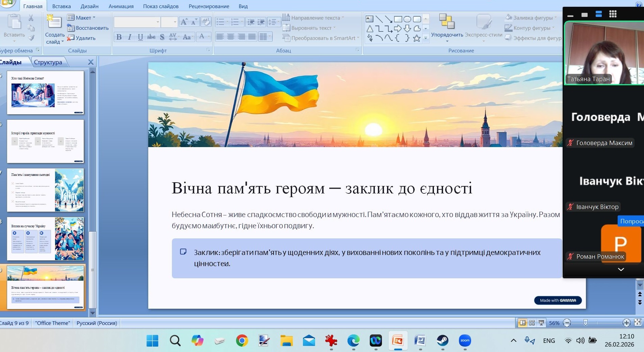Select the center text alignment icon
644x352 pixels.
(231, 37)
